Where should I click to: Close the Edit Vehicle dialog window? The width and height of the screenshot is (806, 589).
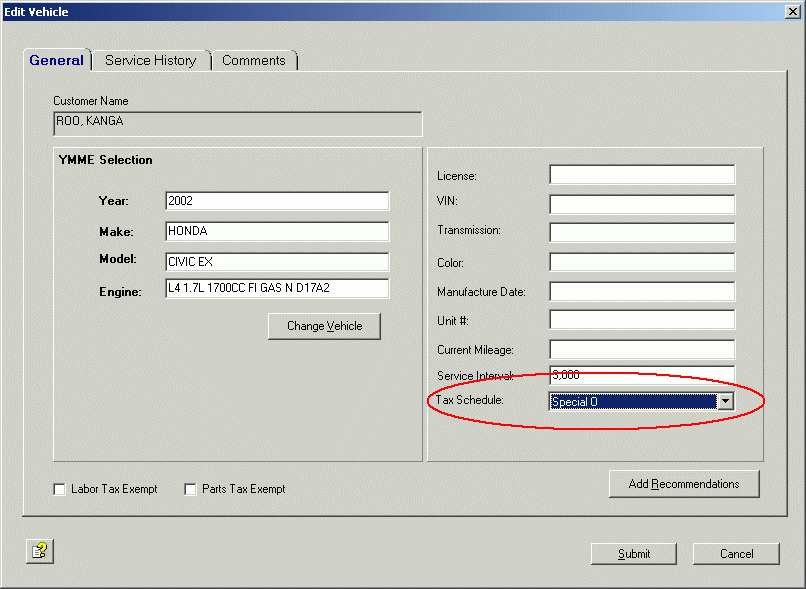pyautogui.click(x=793, y=11)
